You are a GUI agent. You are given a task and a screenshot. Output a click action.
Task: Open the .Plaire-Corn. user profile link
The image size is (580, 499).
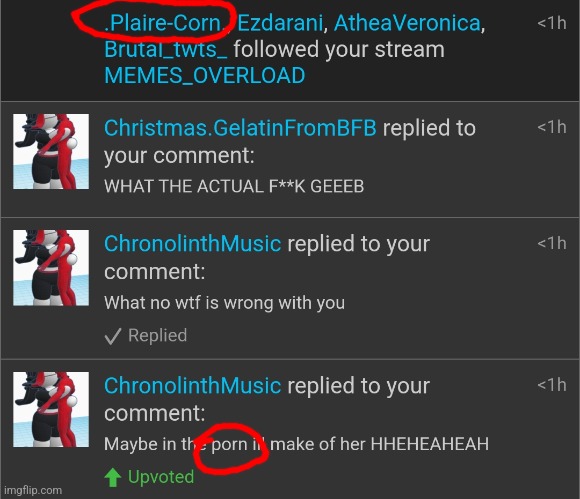pos(165,23)
